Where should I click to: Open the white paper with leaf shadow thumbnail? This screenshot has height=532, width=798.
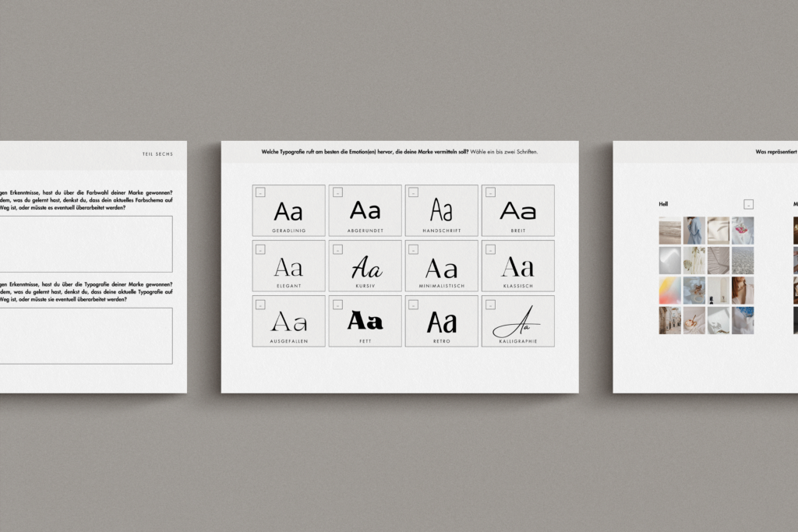coord(718,320)
